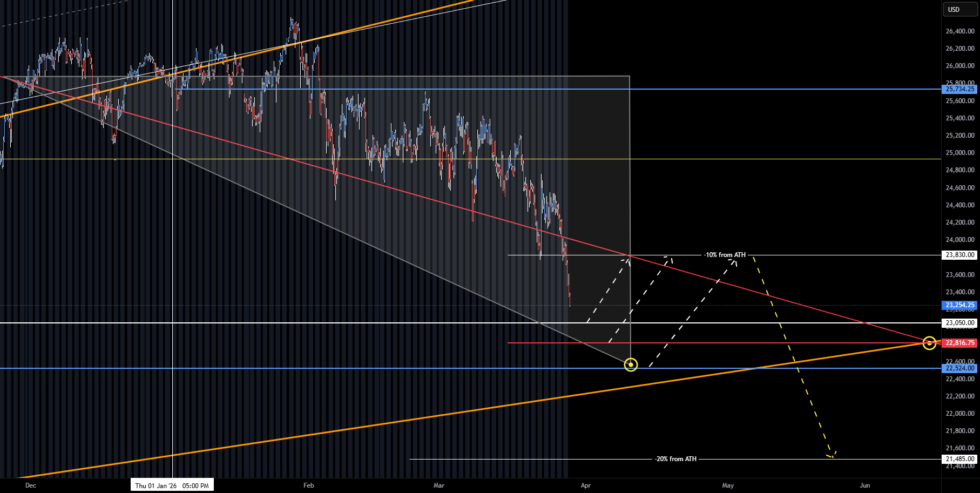Click the May label on the time axis
Viewport: 980px width, 493px height.
click(x=728, y=485)
